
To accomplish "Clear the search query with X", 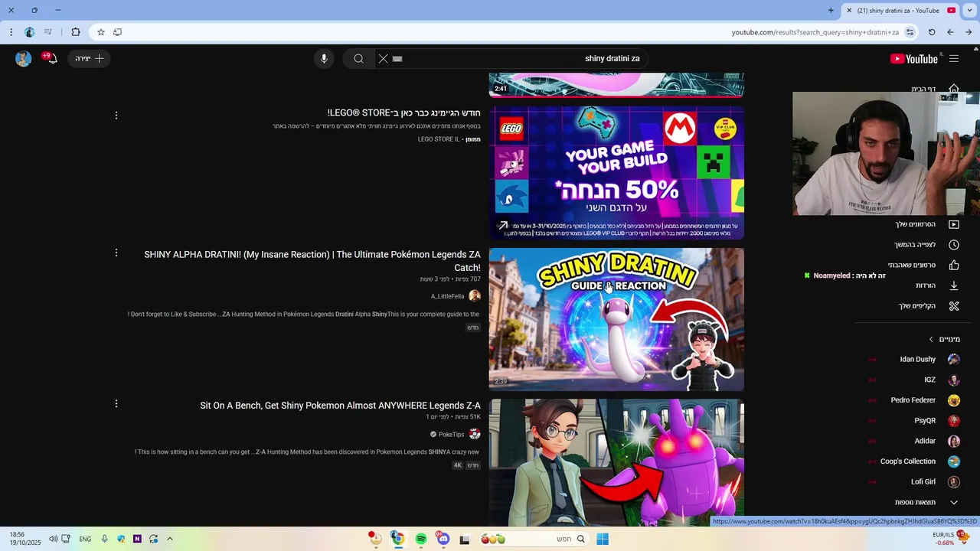I will point(383,59).
